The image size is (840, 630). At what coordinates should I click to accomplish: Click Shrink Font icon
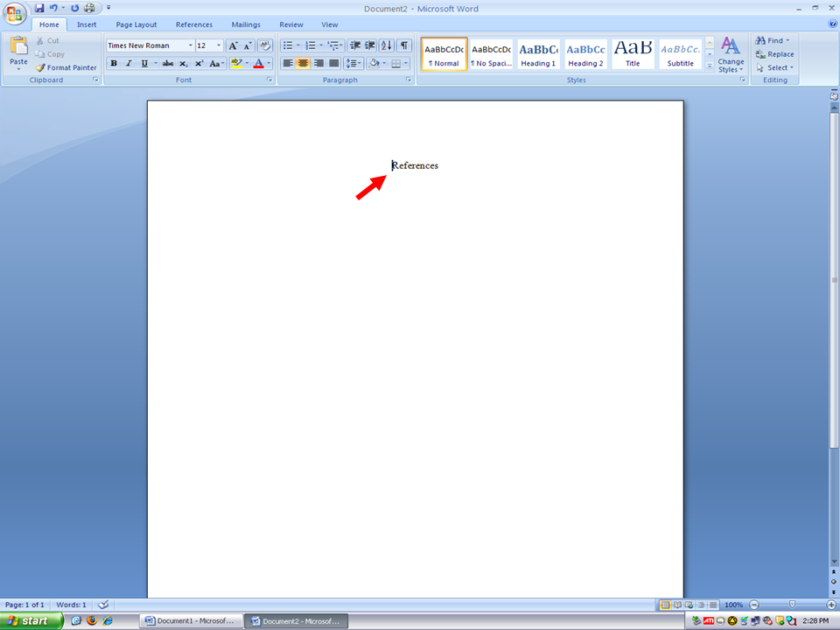point(248,45)
